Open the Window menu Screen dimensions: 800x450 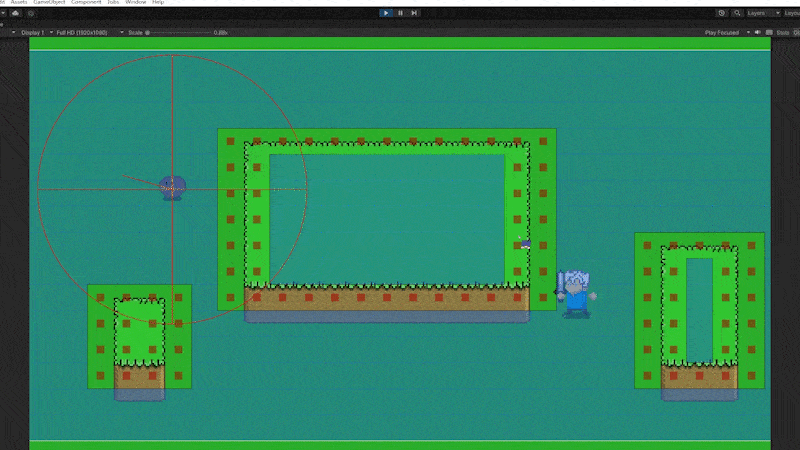point(135,3)
